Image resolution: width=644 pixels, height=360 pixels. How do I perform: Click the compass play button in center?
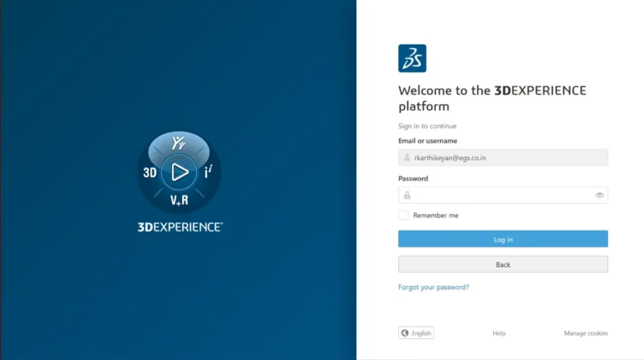tap(179, 172)
